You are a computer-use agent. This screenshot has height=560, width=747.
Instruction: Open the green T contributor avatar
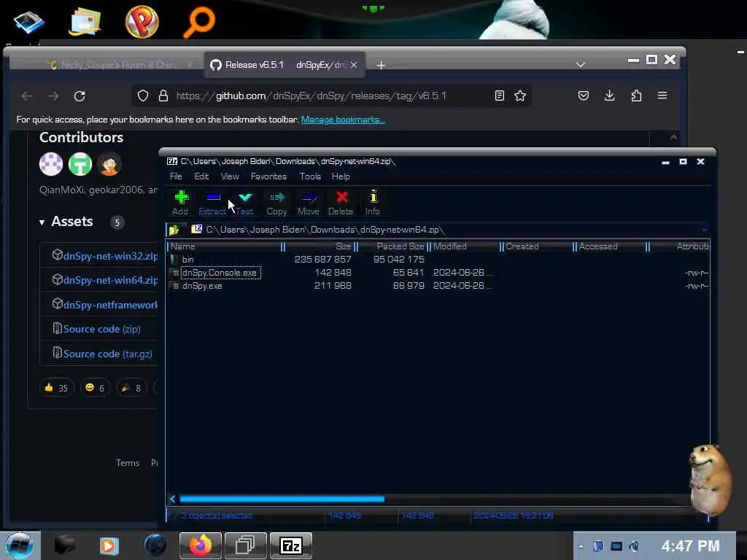point(80,164)
